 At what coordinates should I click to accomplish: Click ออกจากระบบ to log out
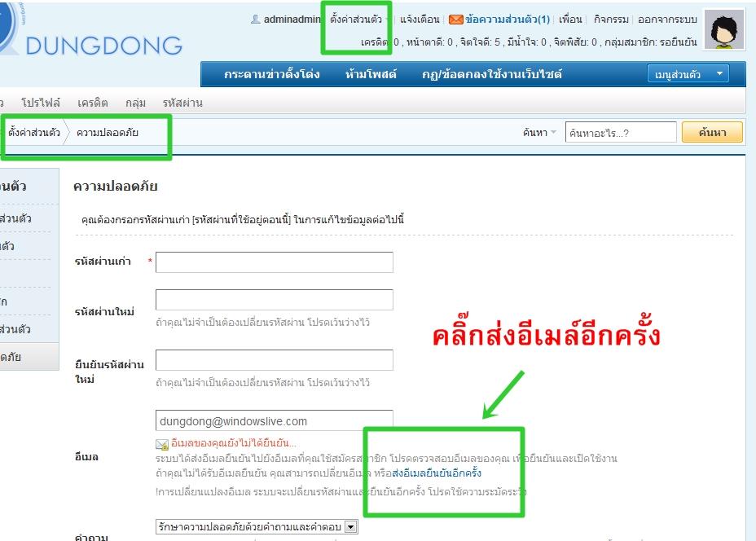[x=667, y=20]
